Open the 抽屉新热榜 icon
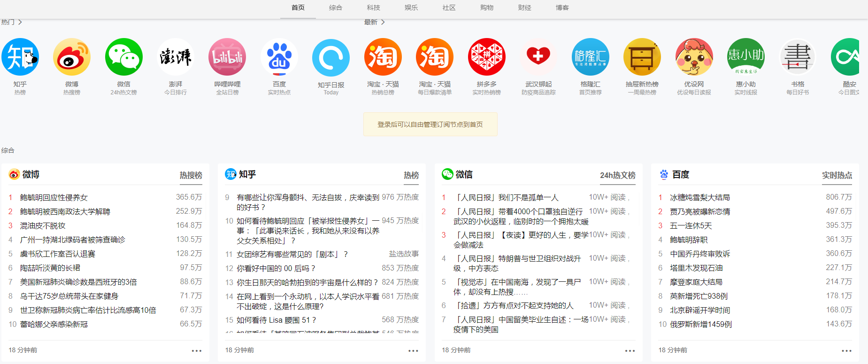868x364 pixels. [642, 57]
